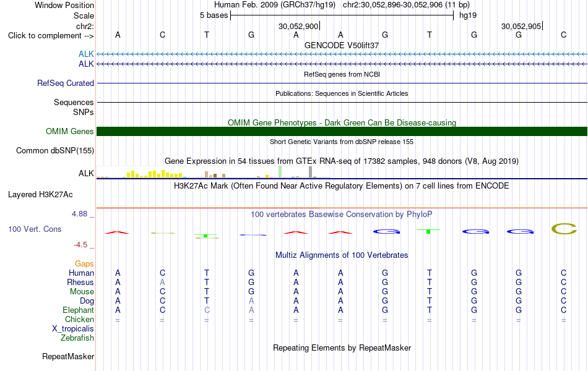Image resolution: width=588 pixels, height=371 pixels.
Task: Click the Repeating Elements by RepeatMasker title
Action: tap(342, 348)
